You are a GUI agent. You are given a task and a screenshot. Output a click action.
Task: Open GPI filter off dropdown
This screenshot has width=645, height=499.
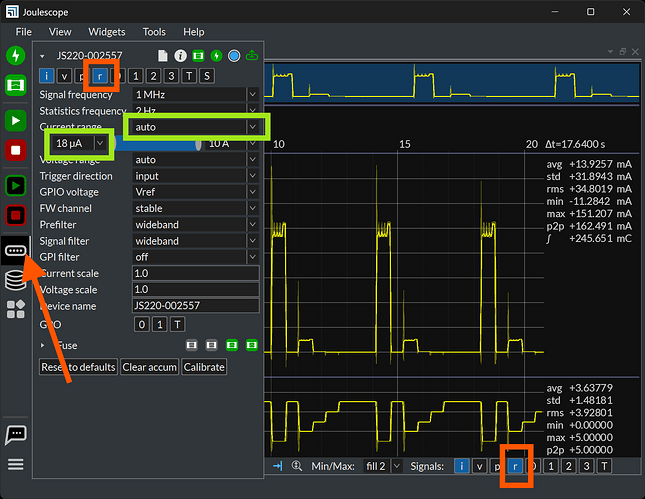pyautogui.click(x=195, y=257)
